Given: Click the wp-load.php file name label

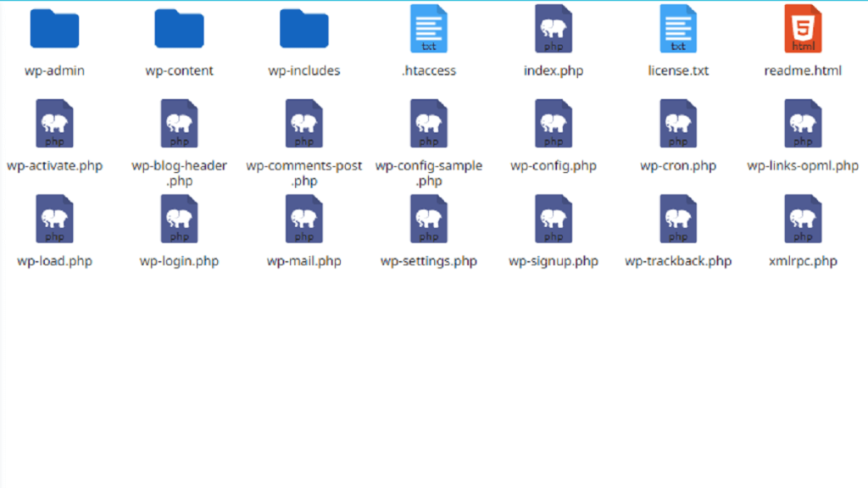Looking at the screenshot, I should point(54,261).
